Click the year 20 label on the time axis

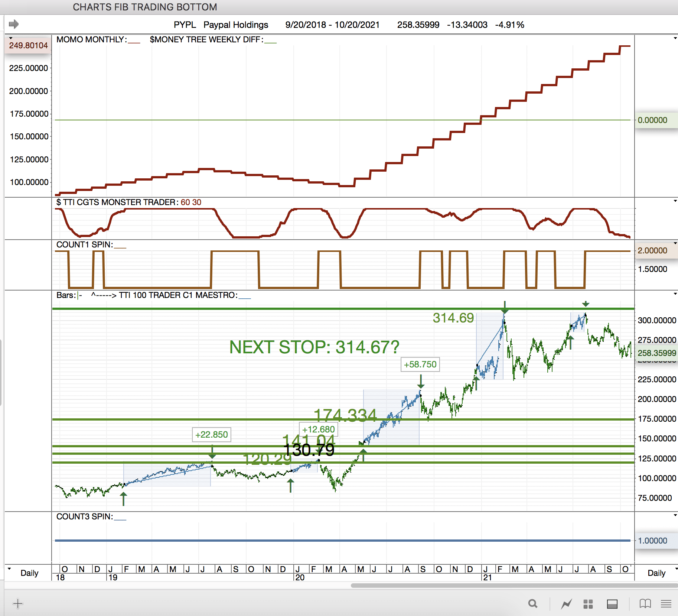pos(300,577)
